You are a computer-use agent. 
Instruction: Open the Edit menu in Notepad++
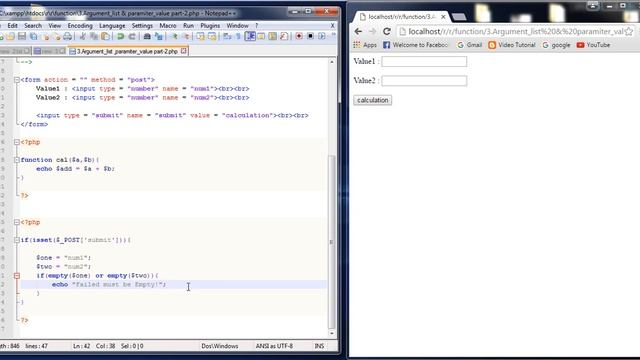pos(12,25)
